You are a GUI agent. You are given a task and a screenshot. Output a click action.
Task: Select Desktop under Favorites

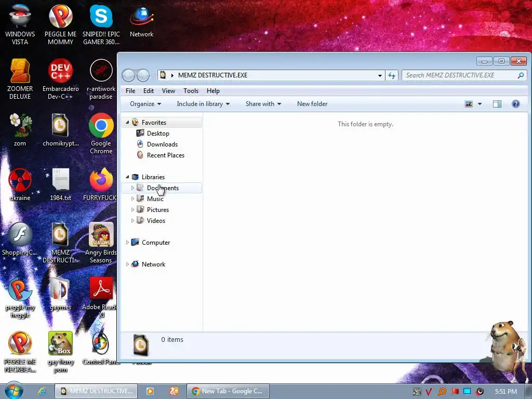pyautogui.click(x=158, y=134)
